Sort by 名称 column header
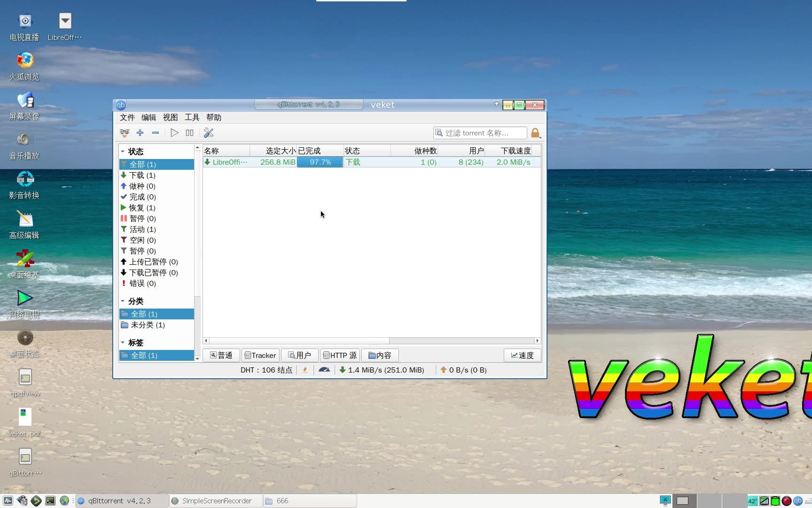Image resolution: width=812 pixels, height=508 pixels. click(226, 151)
